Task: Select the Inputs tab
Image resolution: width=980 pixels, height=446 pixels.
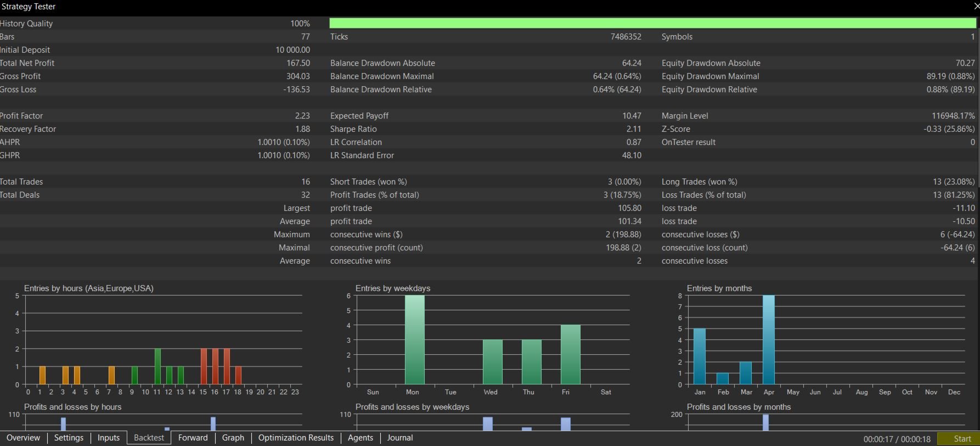Action: [x=108, y=438]
